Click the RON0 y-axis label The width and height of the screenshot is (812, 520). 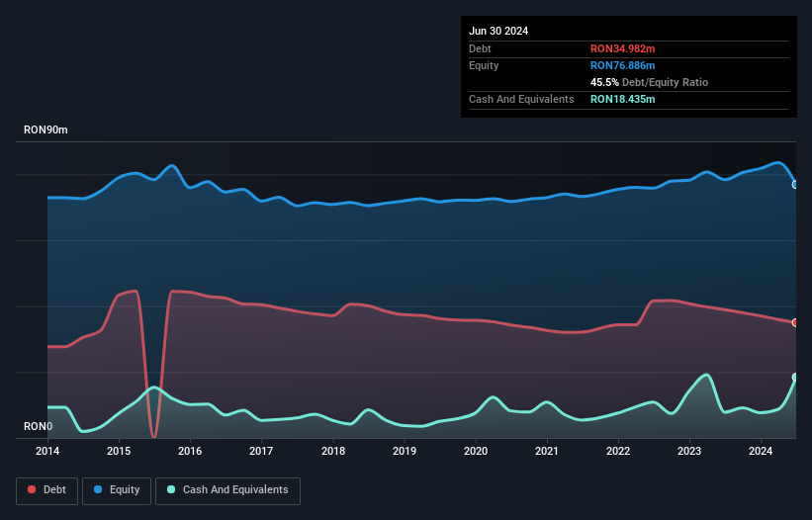38,426
